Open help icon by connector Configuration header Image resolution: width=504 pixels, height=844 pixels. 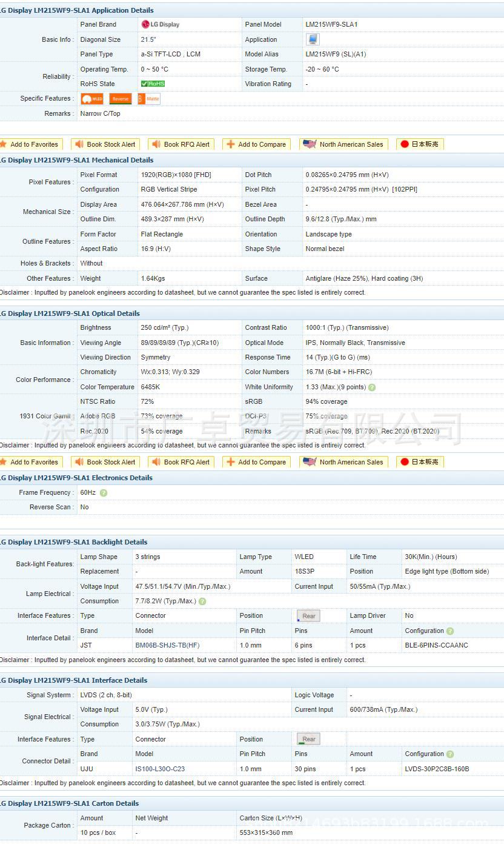point(450,754)
